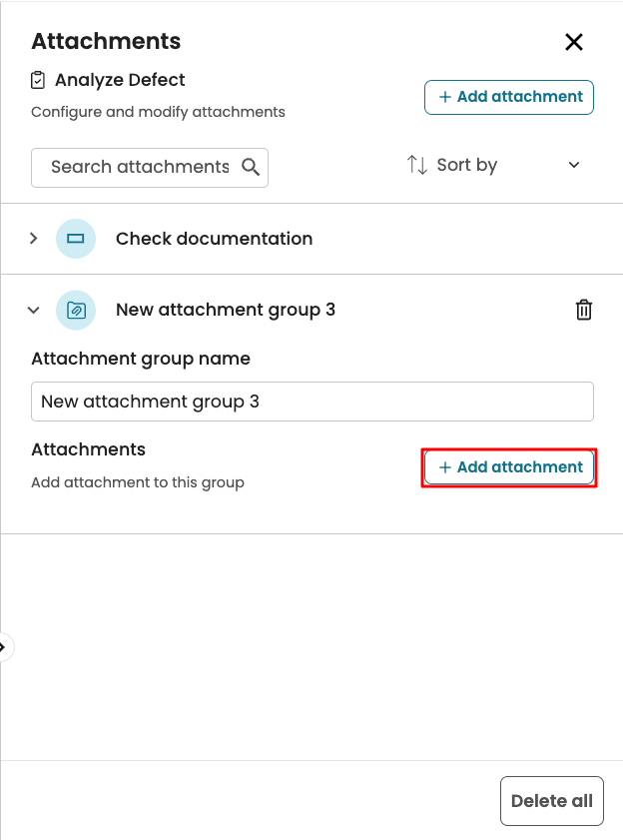Delete New attachment group 3 via the trash icon
This screenshot has width=623, height=840.
584,310
